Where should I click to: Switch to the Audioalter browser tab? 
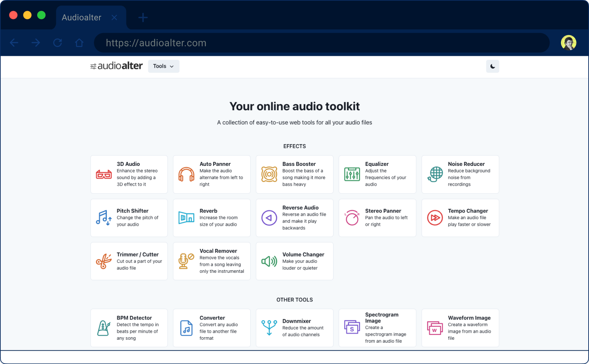[x=82, y=17]
